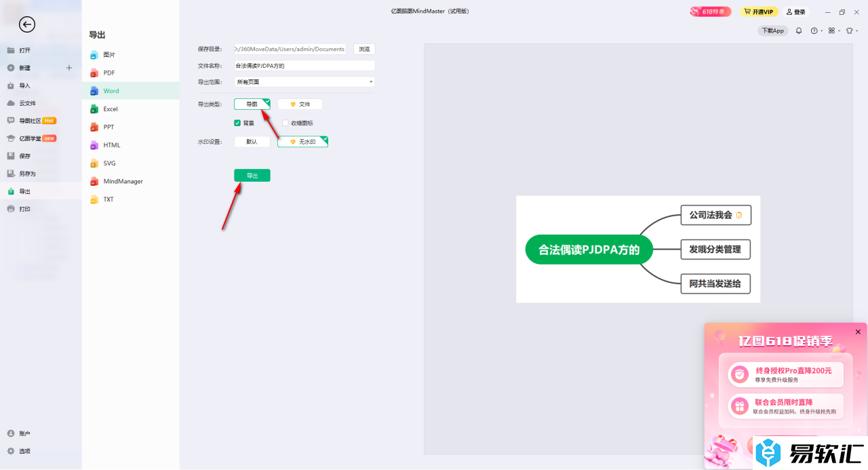Click the green 导出 button
This screenshot has width=868, height=470.
tap(252, 176)
